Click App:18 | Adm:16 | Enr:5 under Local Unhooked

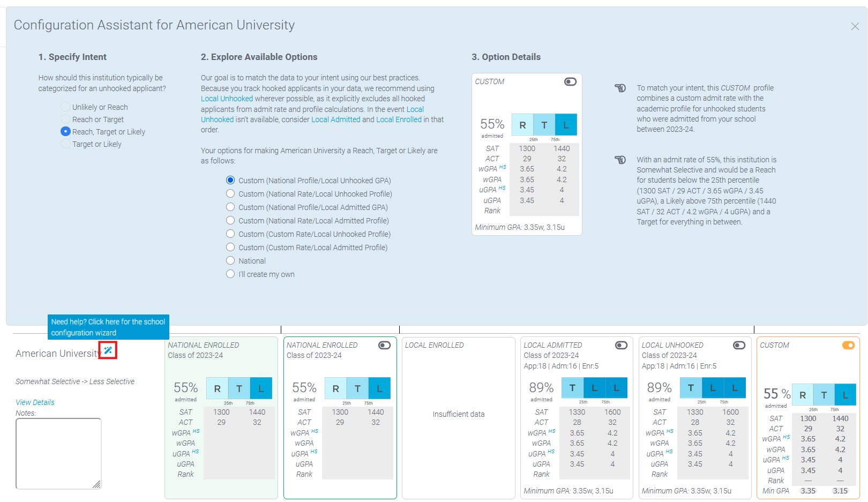tap(679, 366)
